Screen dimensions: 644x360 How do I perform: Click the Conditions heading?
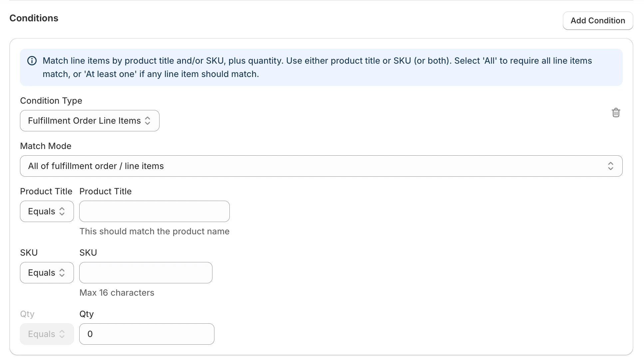(34, 18)
